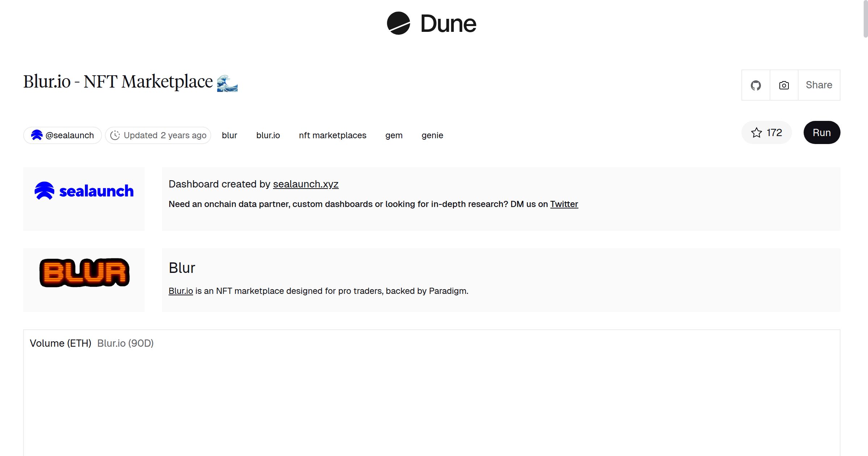Screen dimensions: 868x456
Task: Click the GitHub icon near Share
Action: pyautogui.click(x=756, y=85)
